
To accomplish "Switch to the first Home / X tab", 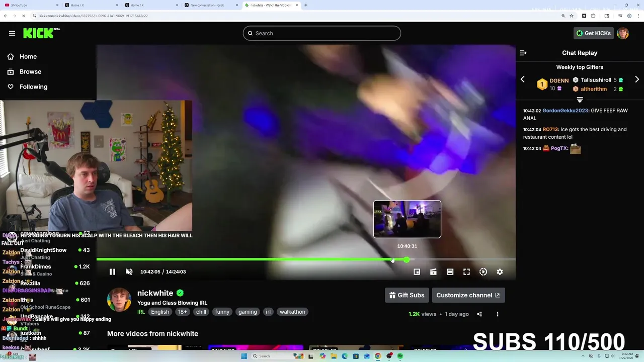I will (91, 5).
